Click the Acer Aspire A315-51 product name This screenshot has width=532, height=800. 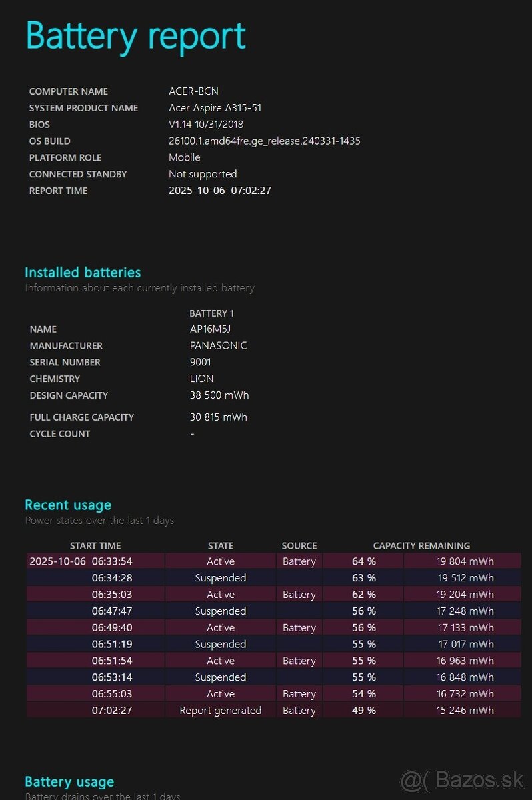click(215, 108)
